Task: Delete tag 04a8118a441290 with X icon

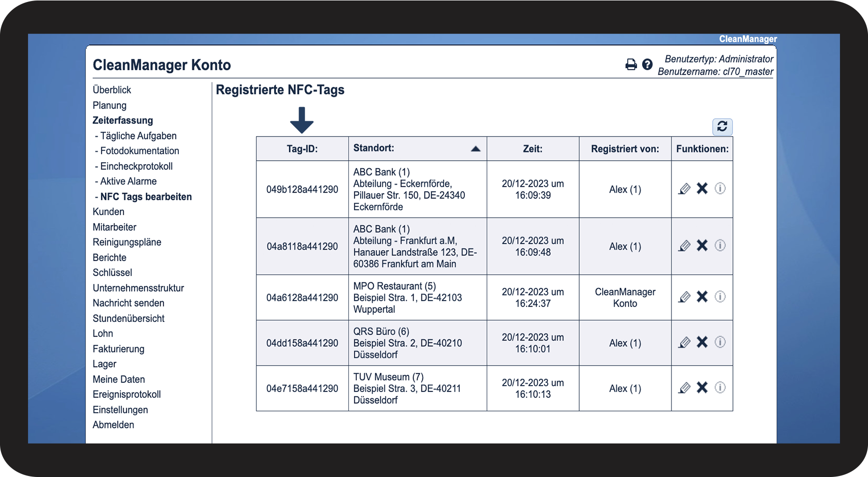Action: tap(702, 246)
